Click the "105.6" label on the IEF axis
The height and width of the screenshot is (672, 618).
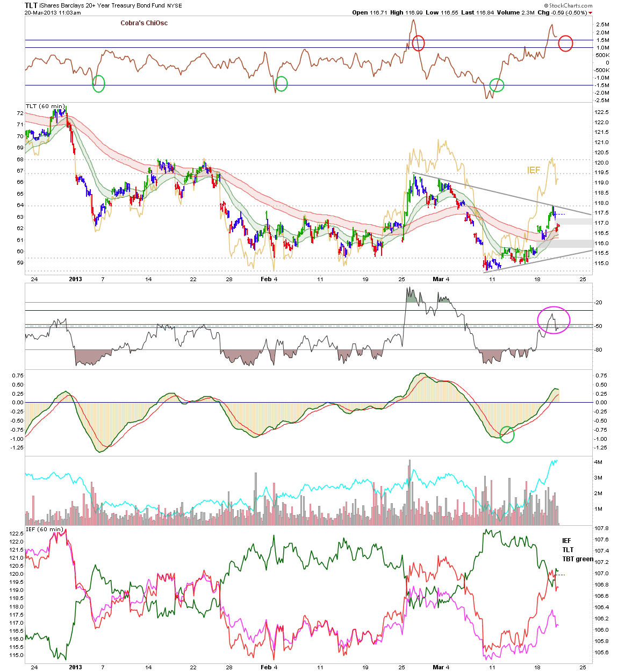pos(601,653)
